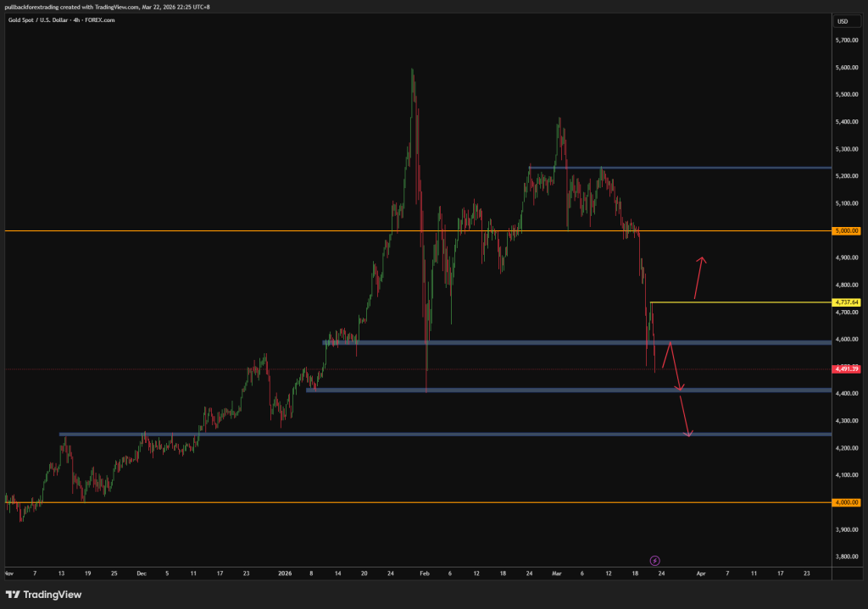Click the purple lightning event icon
868x609 pixels.
point(654,560)
